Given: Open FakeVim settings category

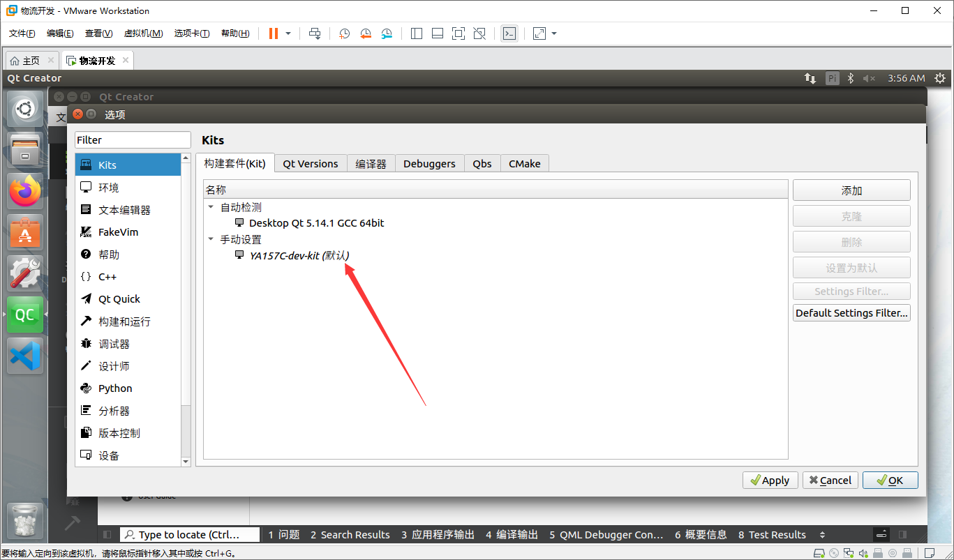Looking at the screenshot, I should pyautogui.click(x=128, y=232).
